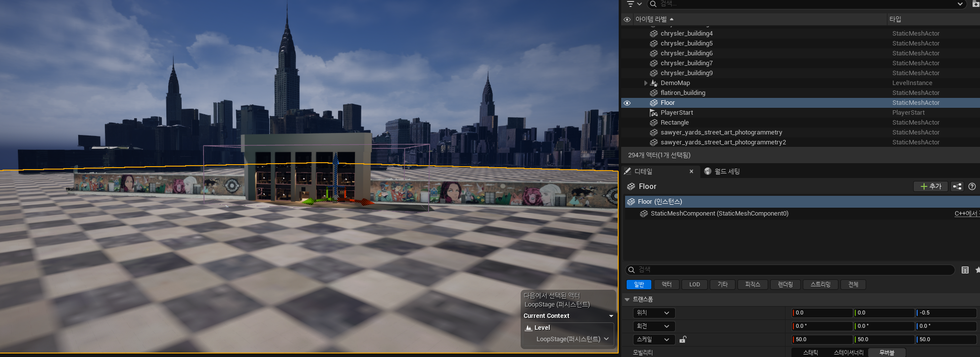This screenshot has height=357, width=980.
Task: Click the PlayerStart flag gamepad icon
Action: click(654, 113)
